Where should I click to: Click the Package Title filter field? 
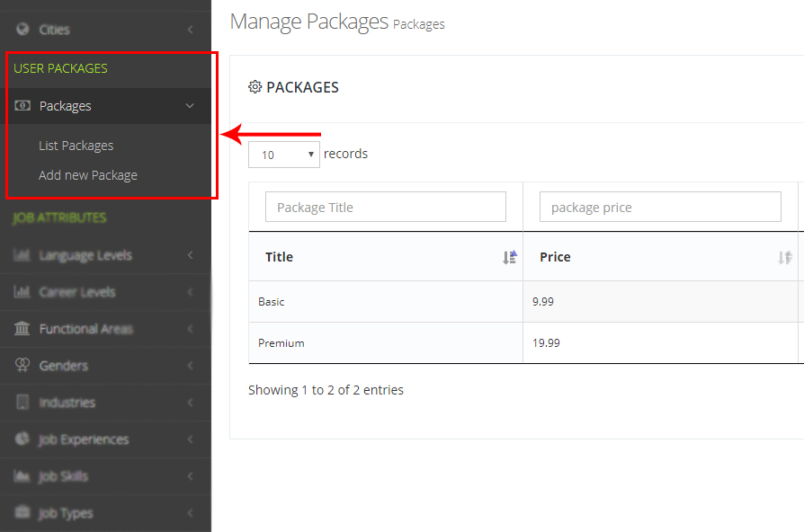click(386, 208)
